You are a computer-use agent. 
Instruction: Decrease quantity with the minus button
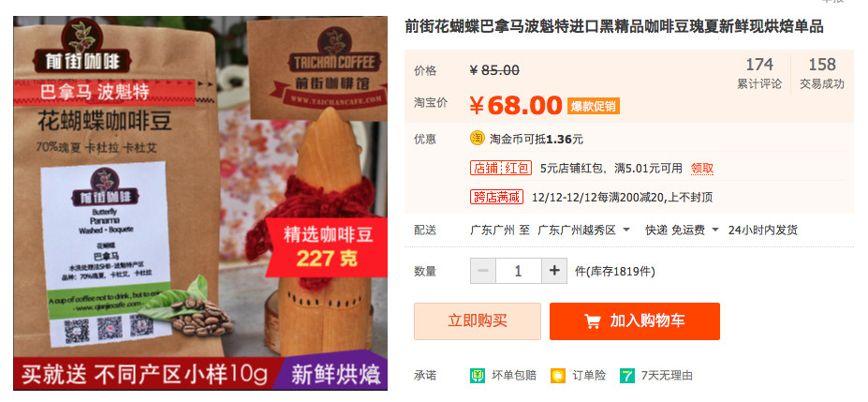[x=483, y=271]
